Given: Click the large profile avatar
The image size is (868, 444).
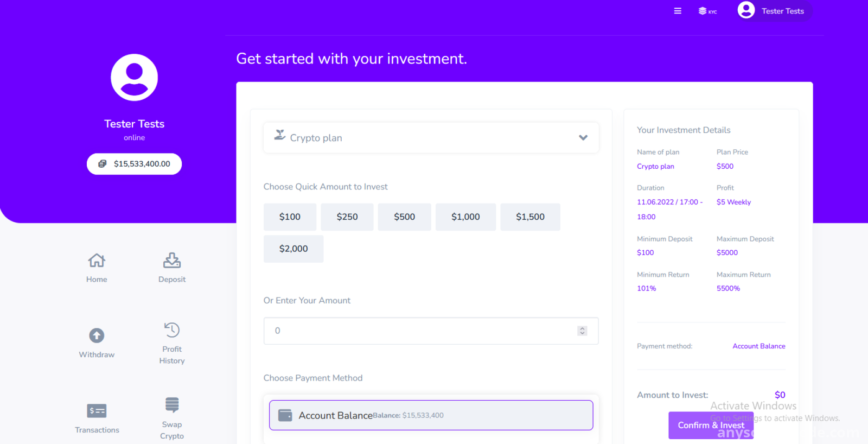Looking at the screenshot, I should tap(135, 77).
